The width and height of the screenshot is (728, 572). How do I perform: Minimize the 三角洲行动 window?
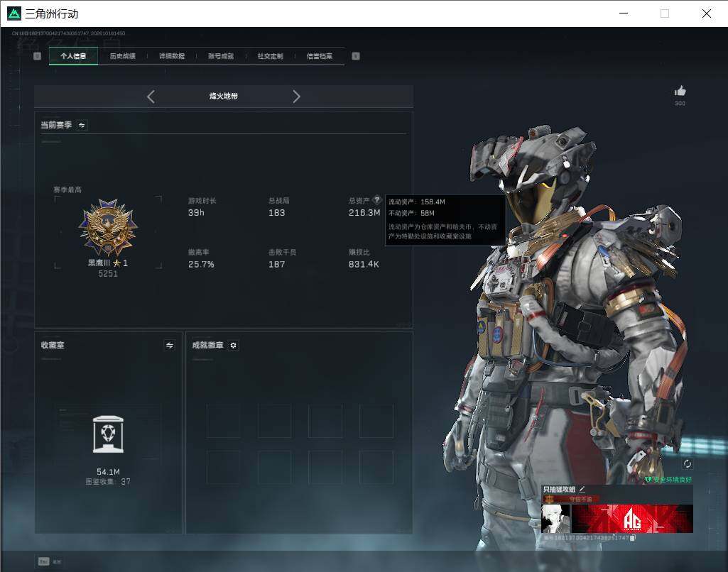(x=624, y=13)
